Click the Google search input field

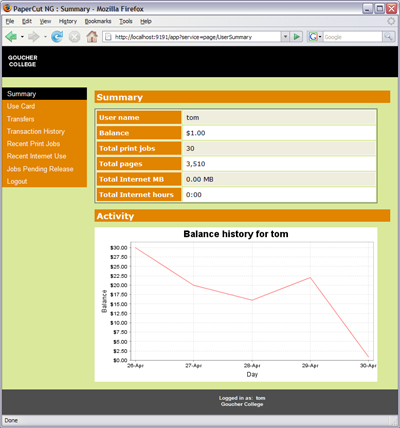point(352,37)
